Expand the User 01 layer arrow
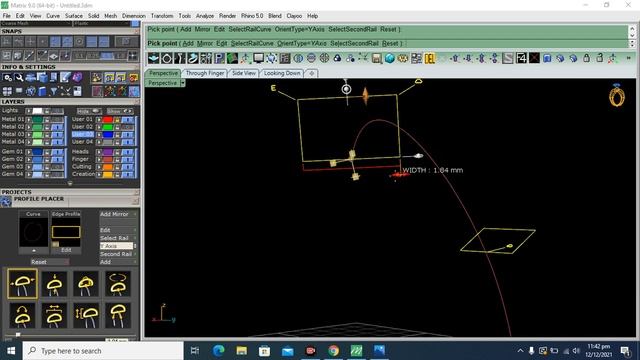The width and height of the screenshot is (640, 360). pyautogui.click(x=99, y=120)
